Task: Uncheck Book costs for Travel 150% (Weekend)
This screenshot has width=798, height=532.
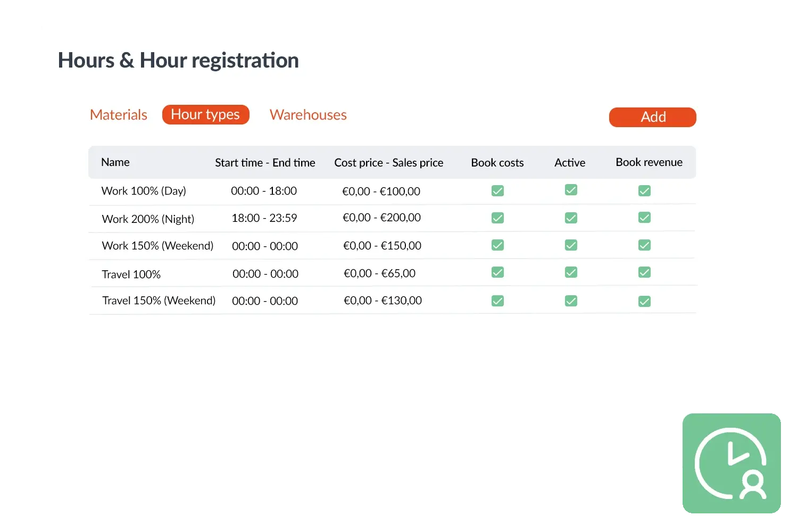Action: (x=497, y=301)
